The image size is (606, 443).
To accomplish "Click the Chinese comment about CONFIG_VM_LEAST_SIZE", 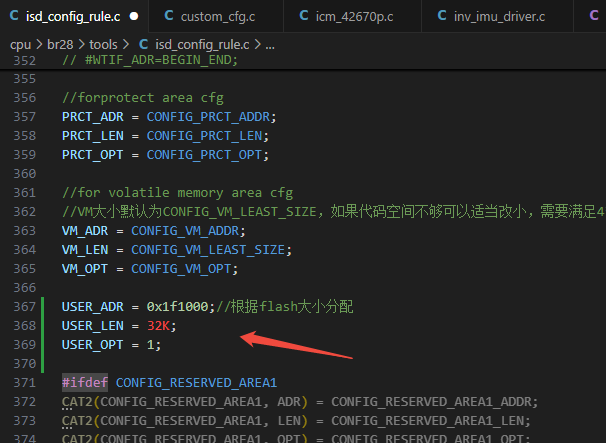I will 333,211.
